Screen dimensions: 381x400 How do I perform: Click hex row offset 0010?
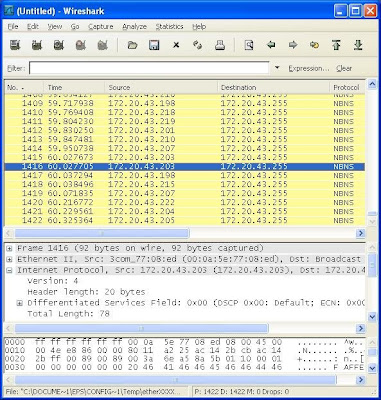coord(15,351)
